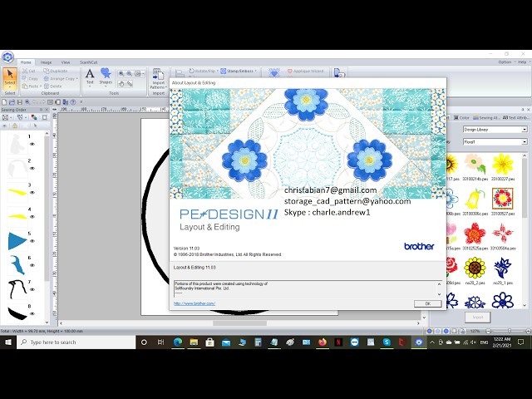Open the Help menu
Viewport: 532px width, 399px height.
click(522, 62)
